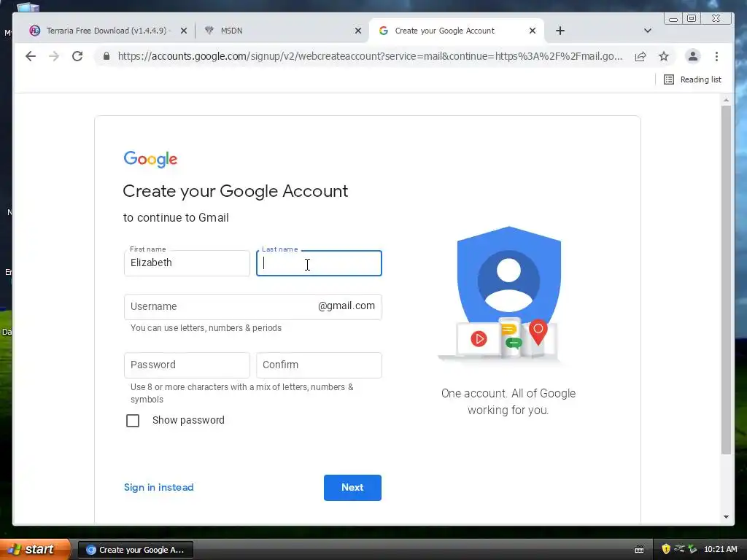Switch to the MSDN tab
This screenshot has width=747, height=560.
coord(282,31)
